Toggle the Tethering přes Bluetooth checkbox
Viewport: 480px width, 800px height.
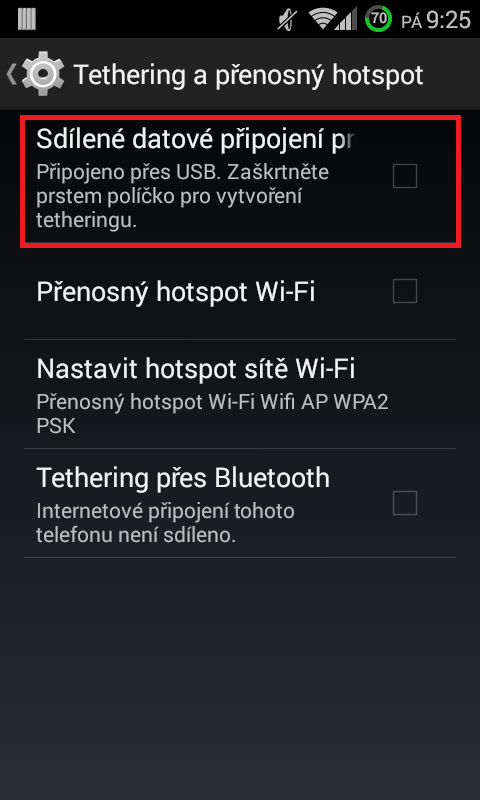tap(405, 503)
